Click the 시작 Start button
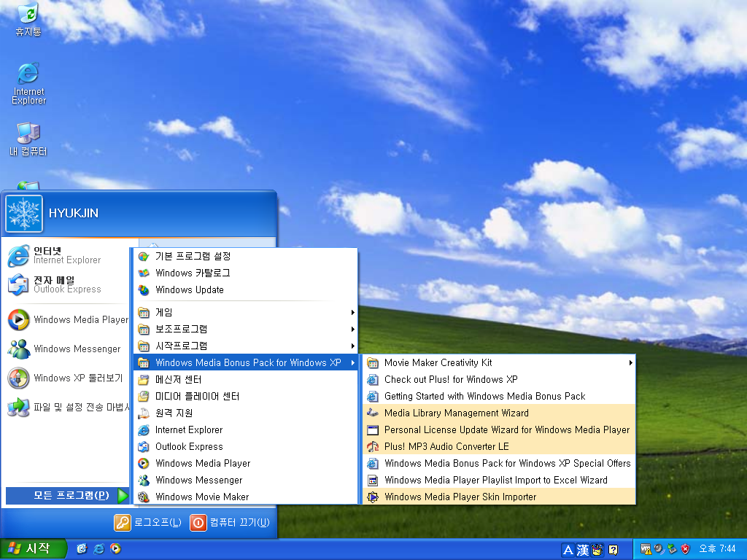The height and width of the screenshot is (560, 747). pos(32,549)
